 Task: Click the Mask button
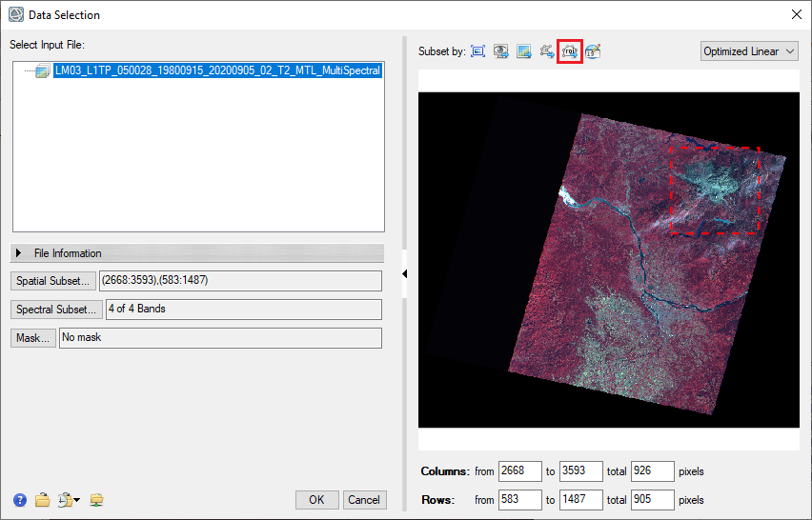point(32,338)
